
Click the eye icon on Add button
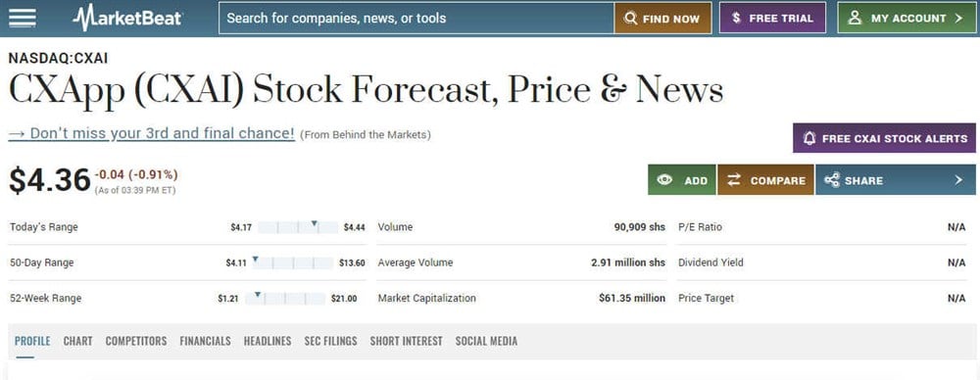tap(664, 180)
